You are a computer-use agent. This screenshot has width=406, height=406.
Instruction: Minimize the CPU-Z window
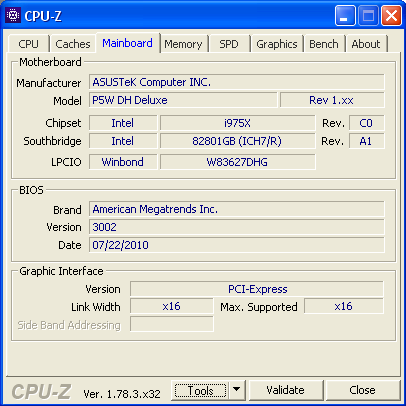(345, 16)
